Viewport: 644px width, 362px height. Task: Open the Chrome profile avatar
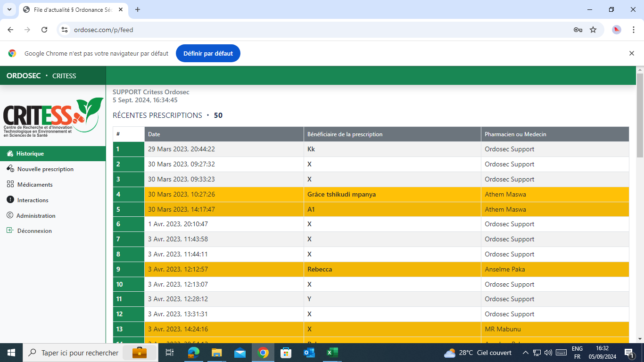pos(617,30)
